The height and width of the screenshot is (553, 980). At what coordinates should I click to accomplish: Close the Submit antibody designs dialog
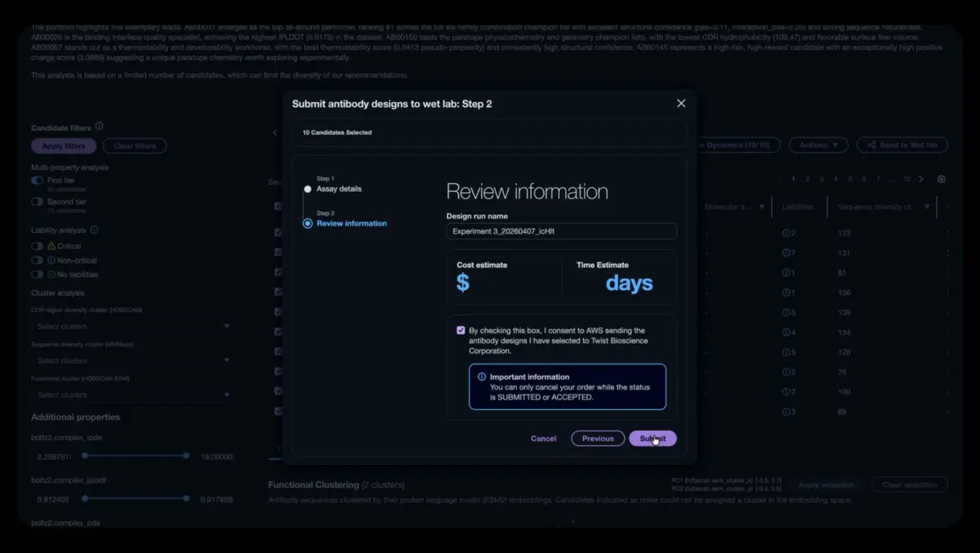coord(681,103)
